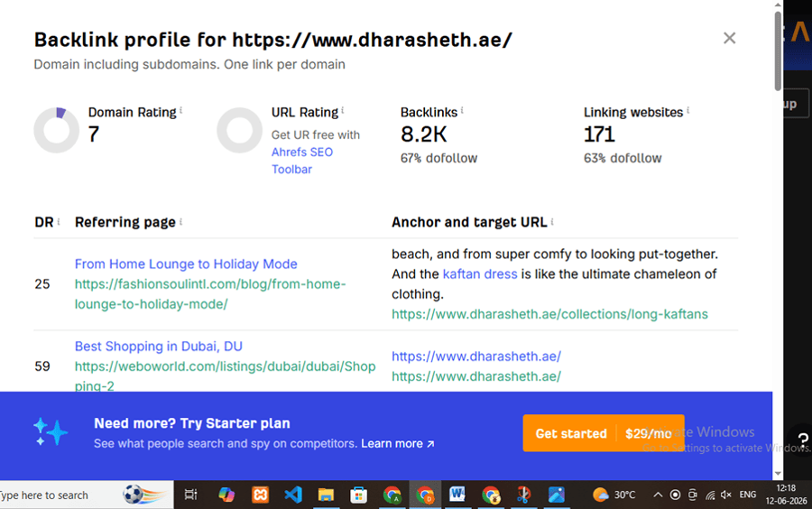The height and width of the screenshot is (509, 812).
Task: Click the taskbar search box
Action: point(86,495)
